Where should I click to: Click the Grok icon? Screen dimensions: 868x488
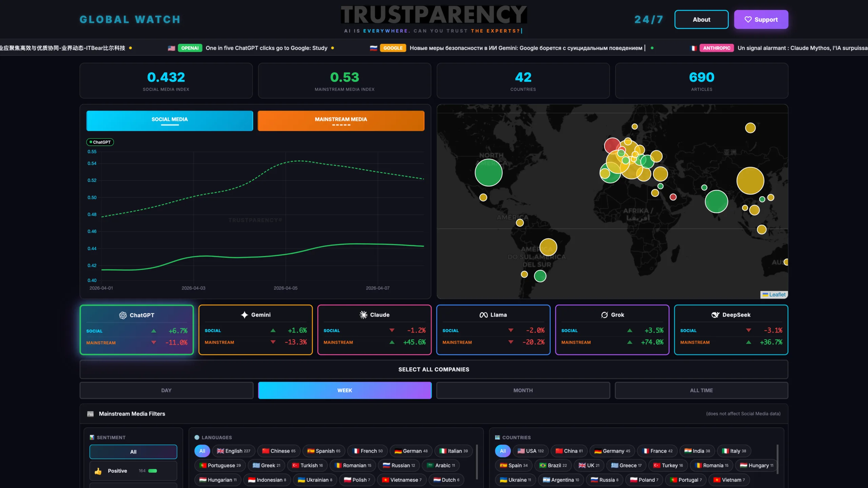point(604,314)
